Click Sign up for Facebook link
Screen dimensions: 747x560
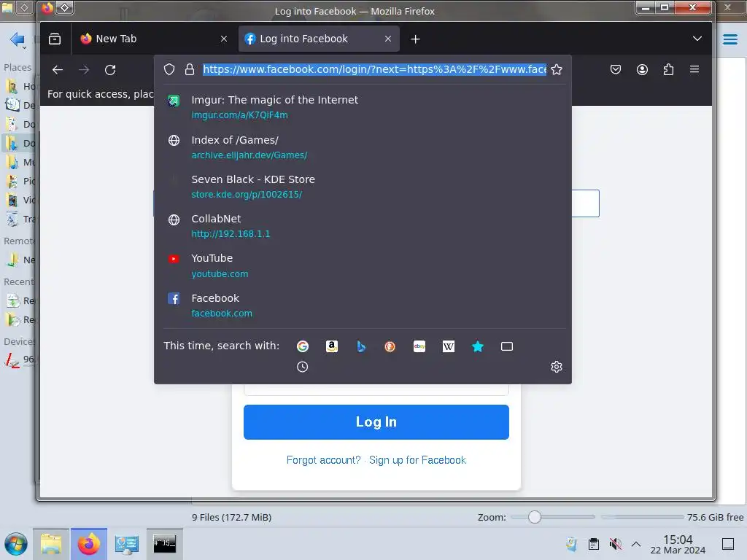tap(417, 460)
